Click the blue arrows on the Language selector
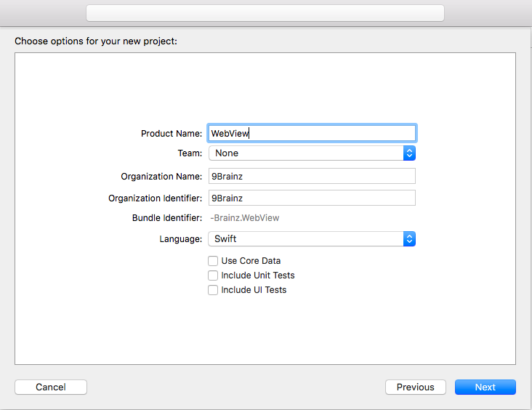Viewport: 532px width, 410px height. (409, 238)
